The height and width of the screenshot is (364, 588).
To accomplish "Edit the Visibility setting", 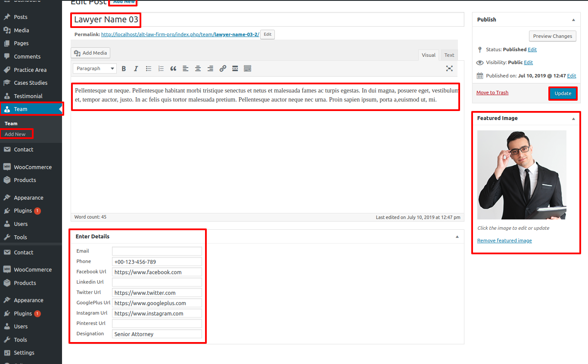I will click(x=528, y=62).
